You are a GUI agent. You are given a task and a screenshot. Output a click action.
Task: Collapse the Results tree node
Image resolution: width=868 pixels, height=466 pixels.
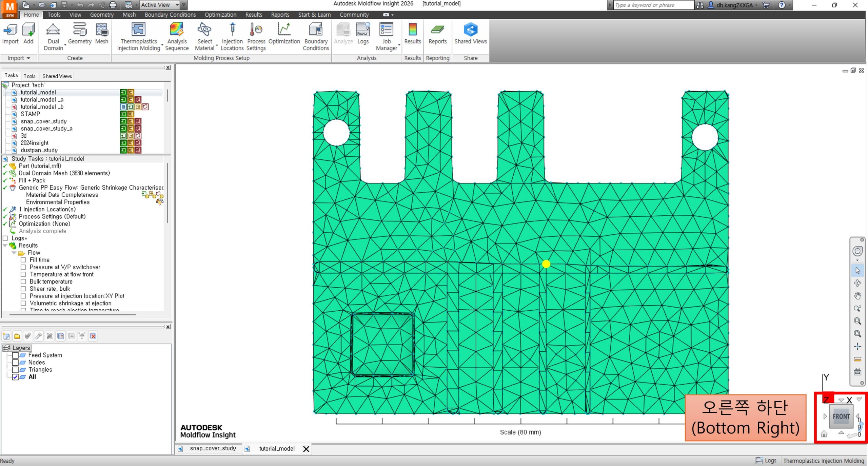[x=5, y=245]
